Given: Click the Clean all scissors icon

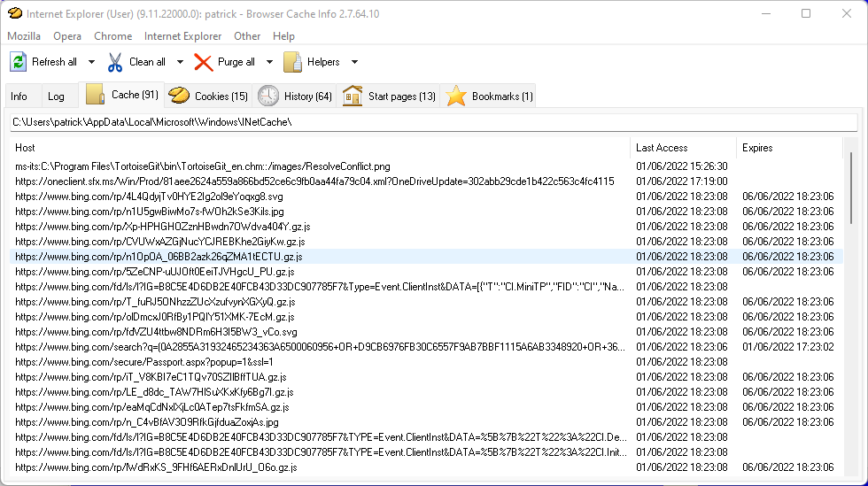Looking at the screenshot, I should pyautogui.click(x=115, y=62).
